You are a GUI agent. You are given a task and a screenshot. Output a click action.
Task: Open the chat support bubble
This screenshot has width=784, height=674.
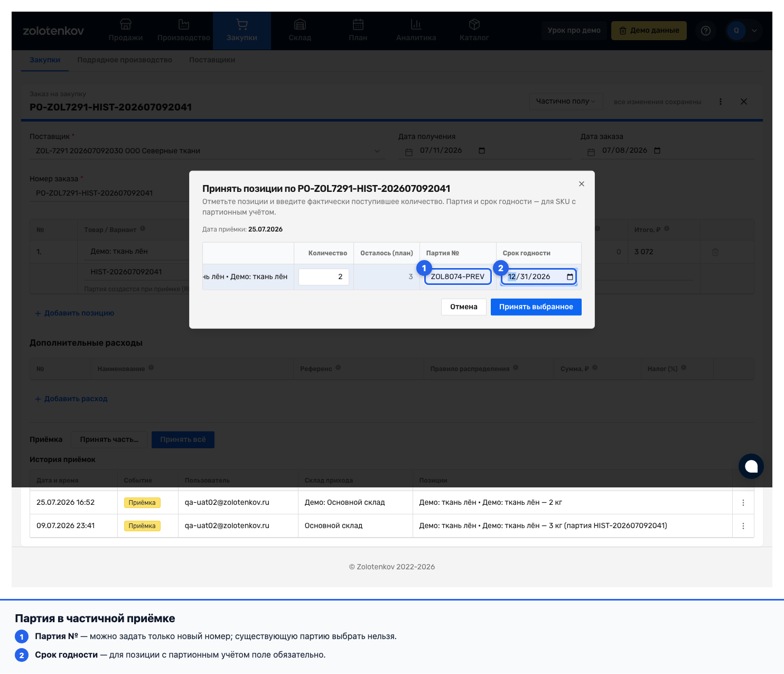coord(751,466)
